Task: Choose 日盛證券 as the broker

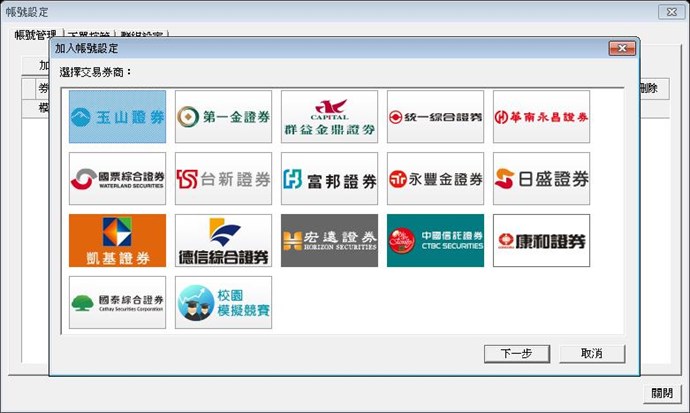Action: (541, 179)
